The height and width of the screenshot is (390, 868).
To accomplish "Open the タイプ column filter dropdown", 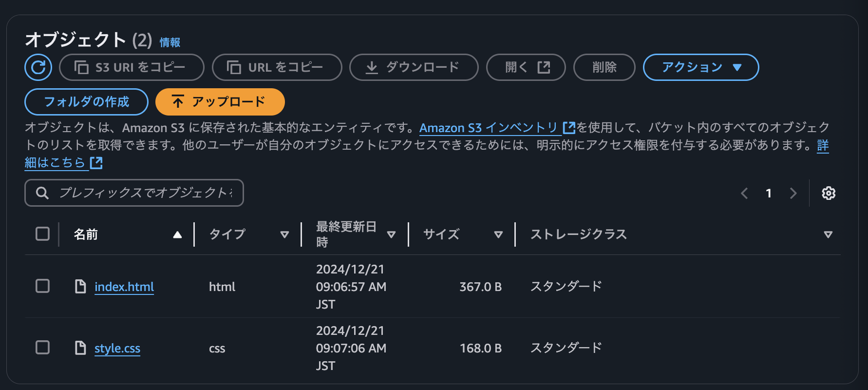I will [285, 234].
